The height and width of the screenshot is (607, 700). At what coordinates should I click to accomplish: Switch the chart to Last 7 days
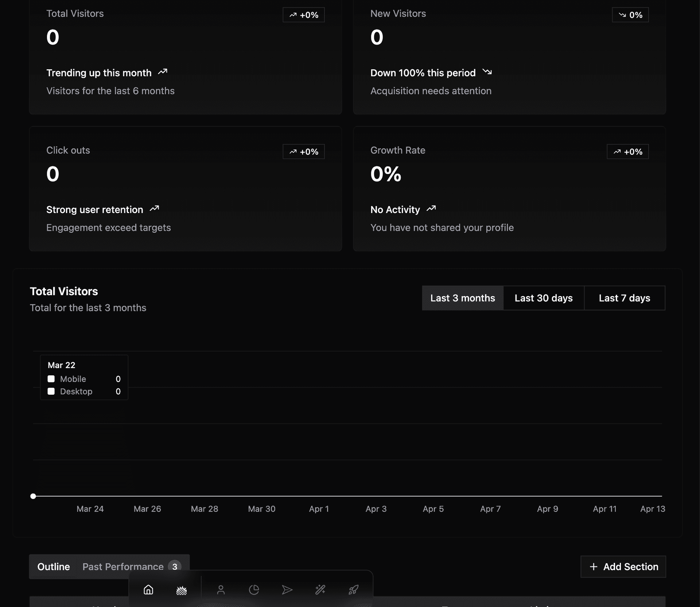coord(624,298)
